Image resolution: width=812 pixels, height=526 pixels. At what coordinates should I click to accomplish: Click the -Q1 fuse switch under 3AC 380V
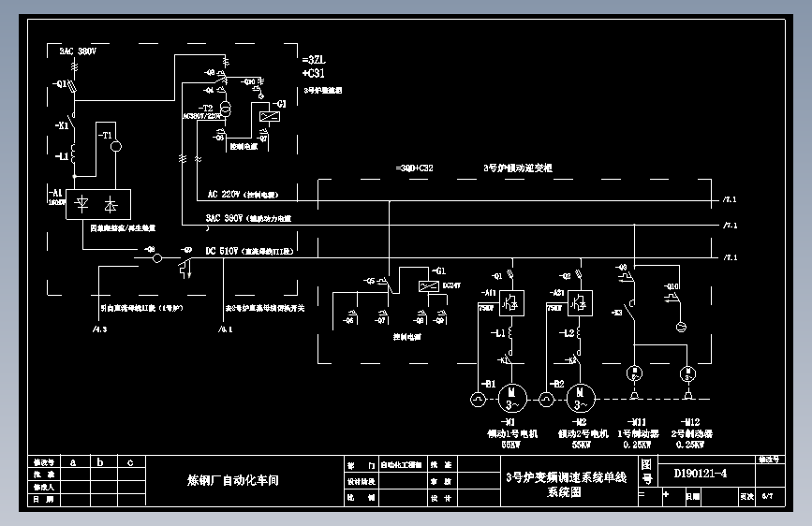[73, 87]
